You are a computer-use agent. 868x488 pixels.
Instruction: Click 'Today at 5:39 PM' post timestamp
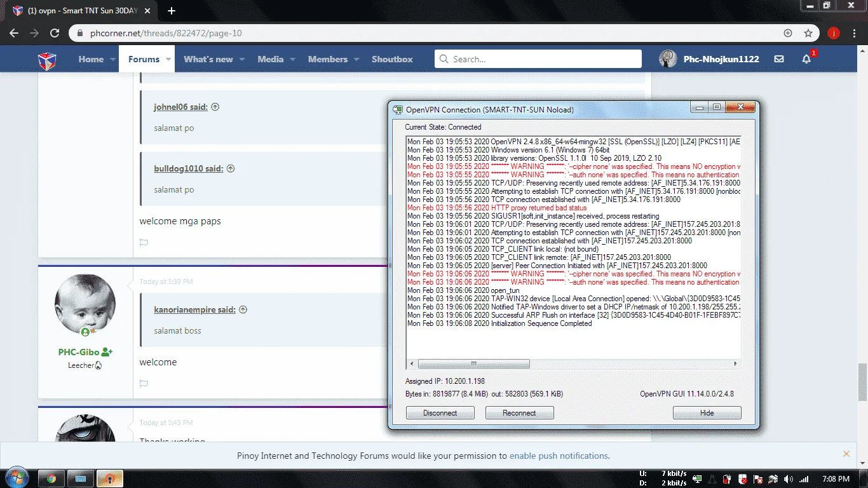point(166,281)
